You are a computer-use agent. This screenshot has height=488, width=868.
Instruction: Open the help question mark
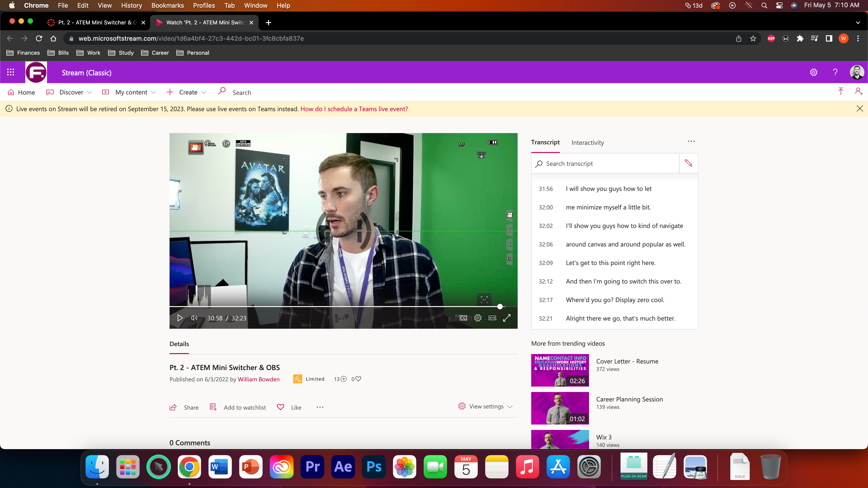click(835, 72)
